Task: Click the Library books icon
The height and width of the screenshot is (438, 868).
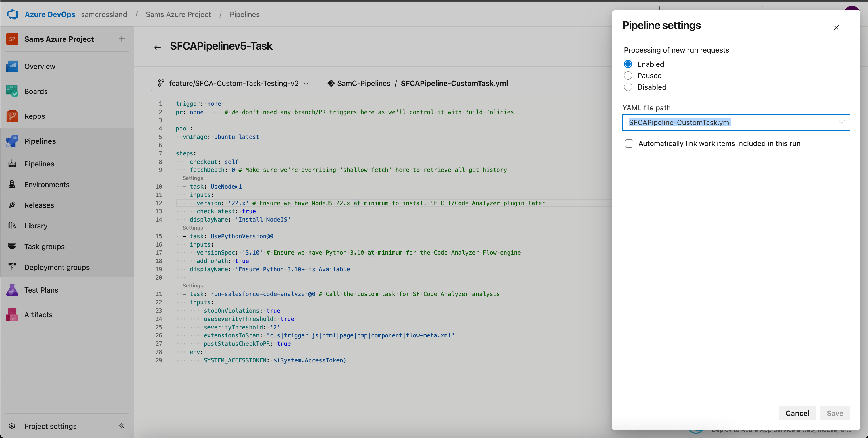Action: click(12, 226)
